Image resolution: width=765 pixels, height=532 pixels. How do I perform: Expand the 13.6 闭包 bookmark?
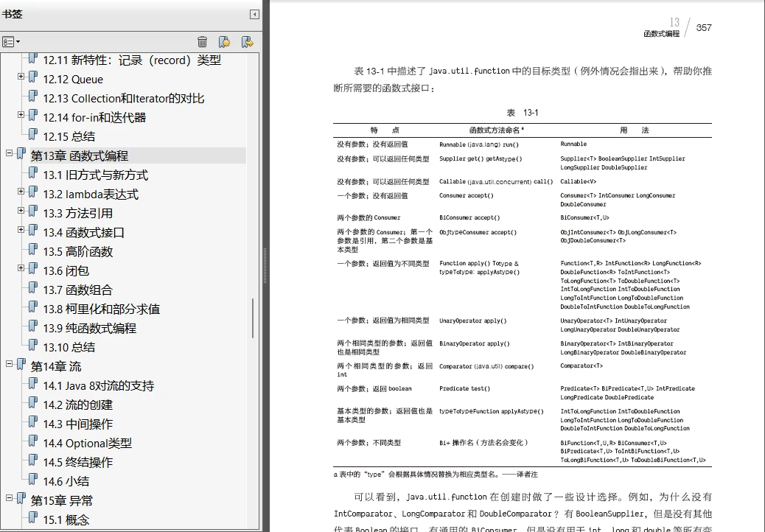[21, 267]
